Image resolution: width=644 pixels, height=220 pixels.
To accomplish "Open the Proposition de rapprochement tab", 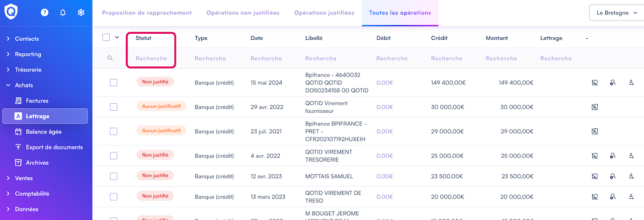I will pyautogui.click(x=147, y=13).
